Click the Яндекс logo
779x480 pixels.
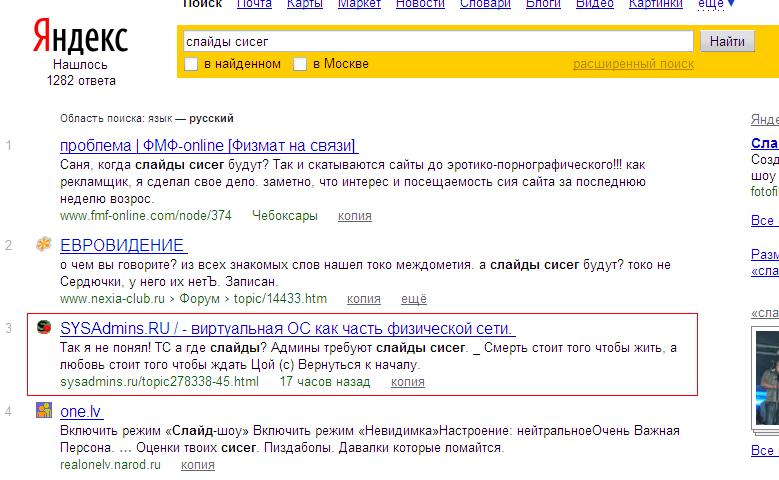[80, 36]
